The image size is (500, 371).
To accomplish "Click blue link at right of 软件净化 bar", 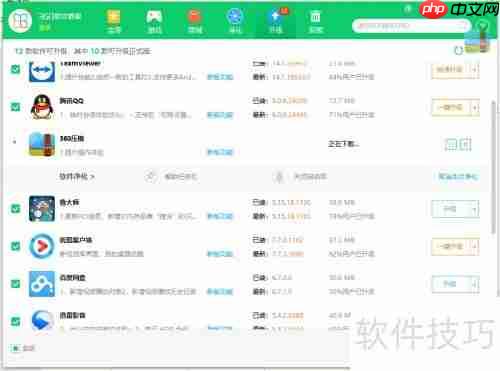I will click(458, 176).
